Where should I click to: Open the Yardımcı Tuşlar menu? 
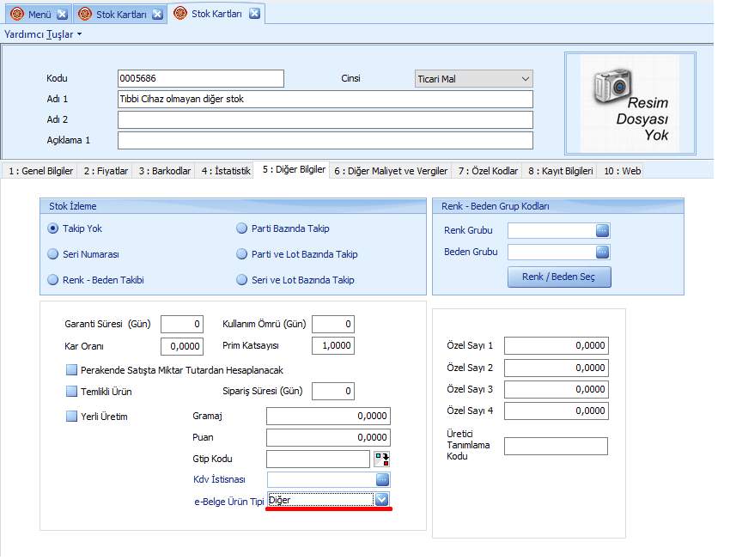43,34
